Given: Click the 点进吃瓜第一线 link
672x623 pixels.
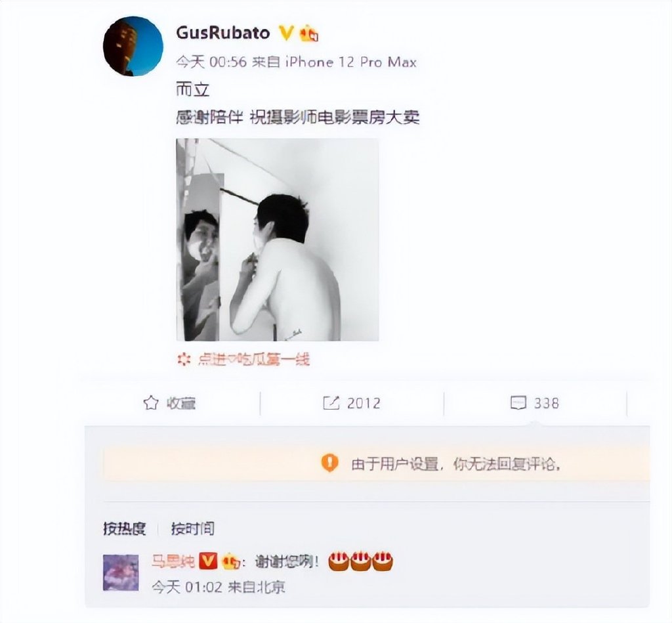Looking at the screenshot, I should click(253, 359).
